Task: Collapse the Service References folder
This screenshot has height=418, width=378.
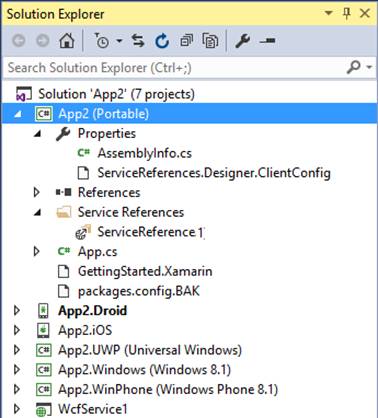Action: coord(38,212)
